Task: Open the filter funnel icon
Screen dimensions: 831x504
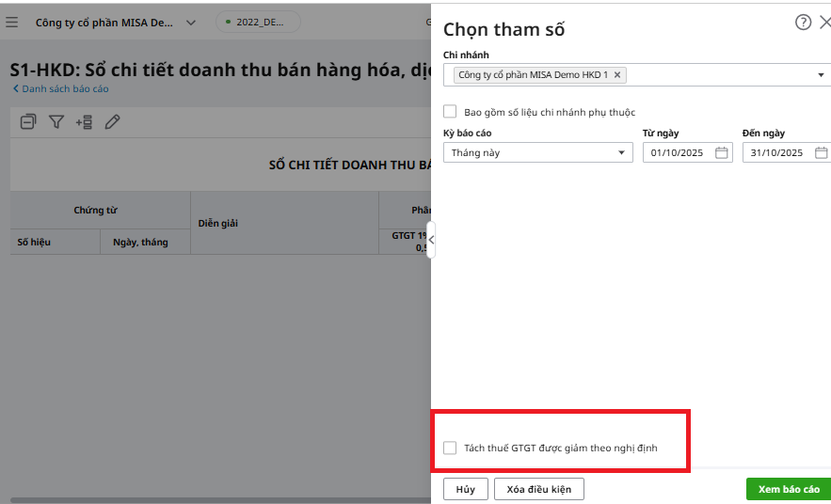Action: pyautogui.click(x=56, y=122)
